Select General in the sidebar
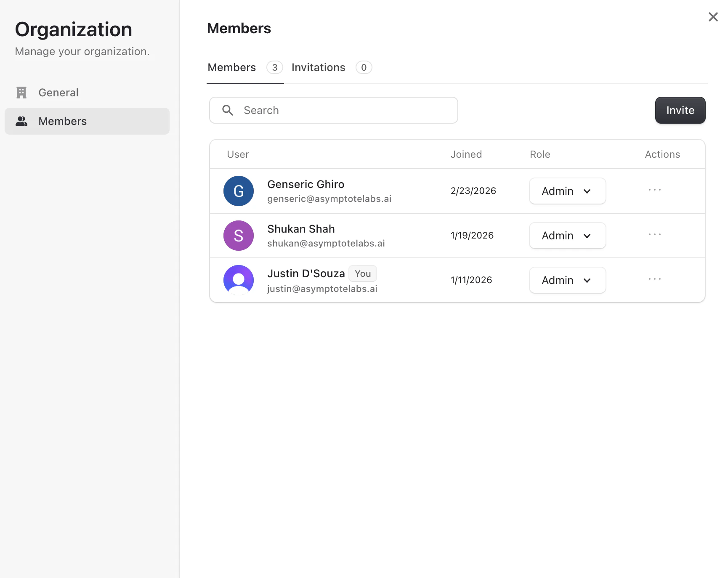The image size is (728, 578). tap(58, 92)
